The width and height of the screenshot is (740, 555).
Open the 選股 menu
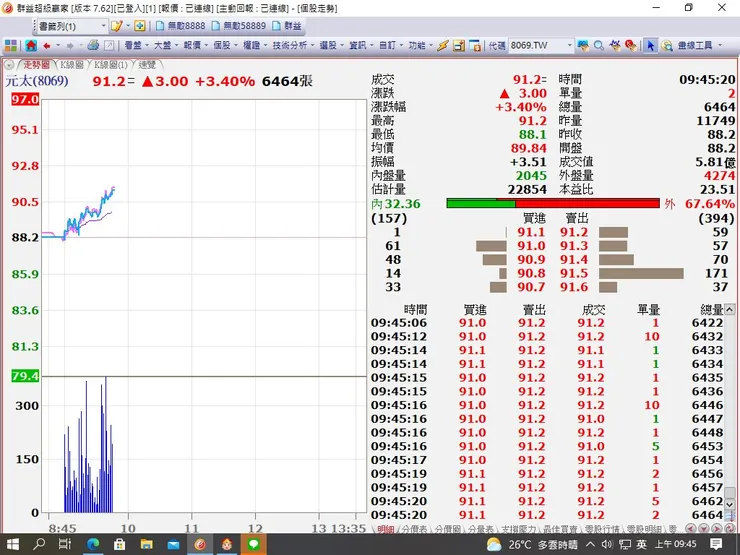pyautogui.click(x=331, y=45)
